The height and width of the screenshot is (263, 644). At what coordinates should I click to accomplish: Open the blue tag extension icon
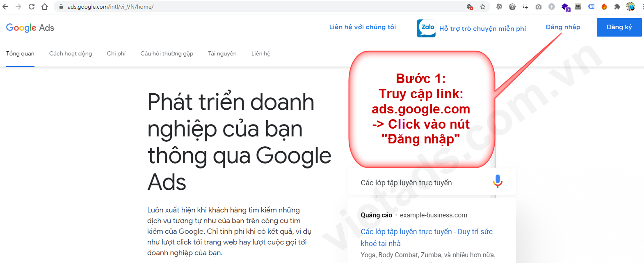(591, 7)
